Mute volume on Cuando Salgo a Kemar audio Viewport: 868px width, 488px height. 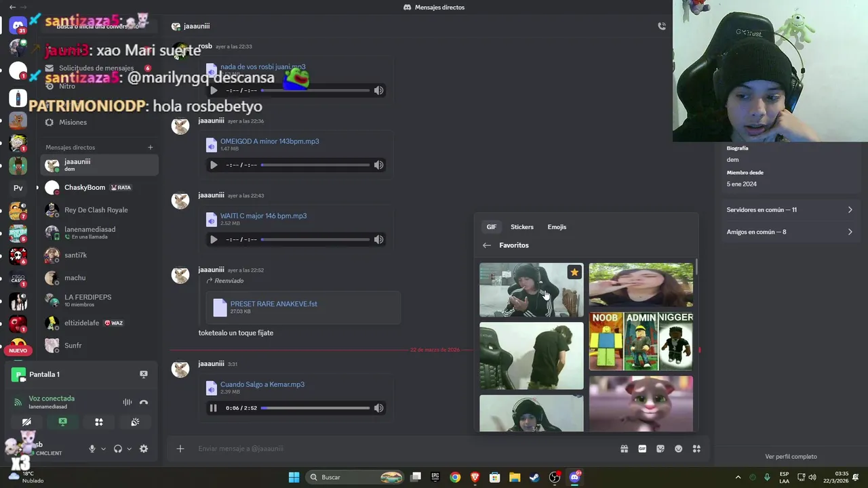click(x=379, y=408)
